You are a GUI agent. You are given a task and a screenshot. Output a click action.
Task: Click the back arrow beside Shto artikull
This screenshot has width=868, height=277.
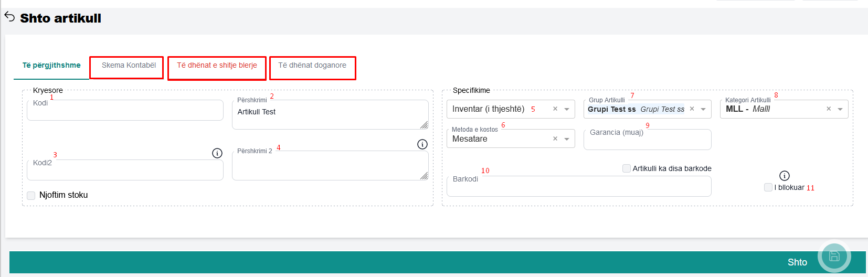point(9,17)
